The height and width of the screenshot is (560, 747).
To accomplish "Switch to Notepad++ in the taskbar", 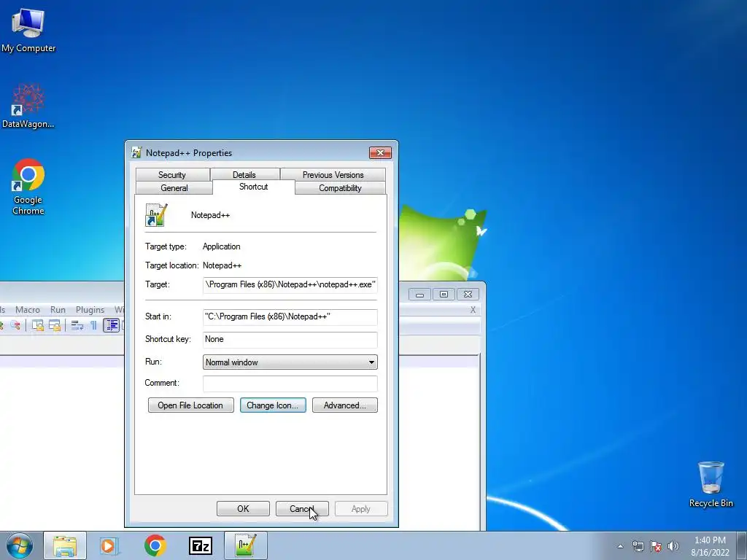I will pyautogui.click(x=246, y=545).
